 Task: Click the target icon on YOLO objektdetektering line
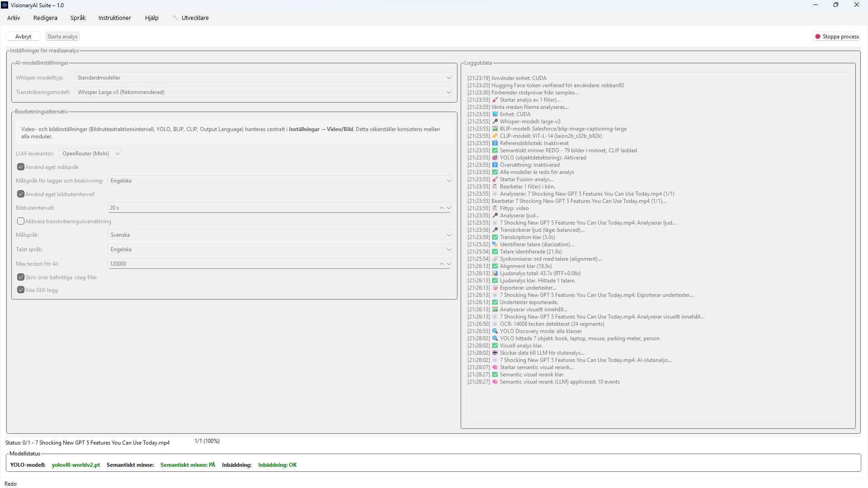[495, 158]
